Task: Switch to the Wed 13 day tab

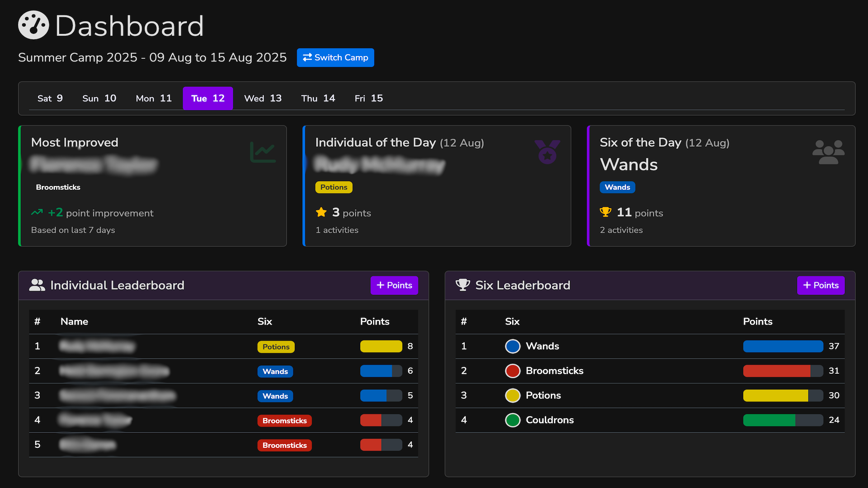Action: (x=263, y=98)
